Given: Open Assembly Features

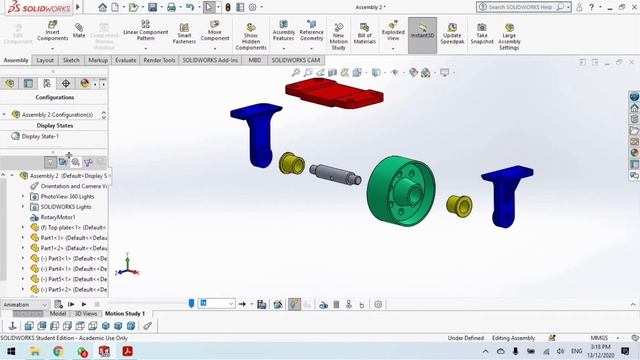Looking at the screenshot, I should [283, 31].
